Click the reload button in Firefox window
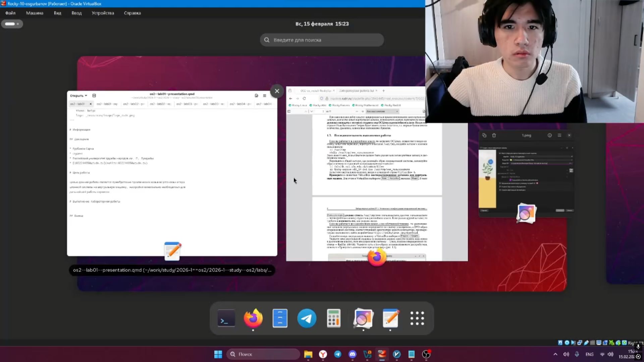 304,98
